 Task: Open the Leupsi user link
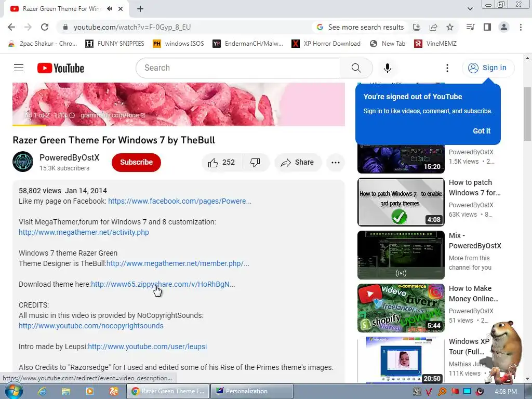pyautogui.click(x=147, y=347)
